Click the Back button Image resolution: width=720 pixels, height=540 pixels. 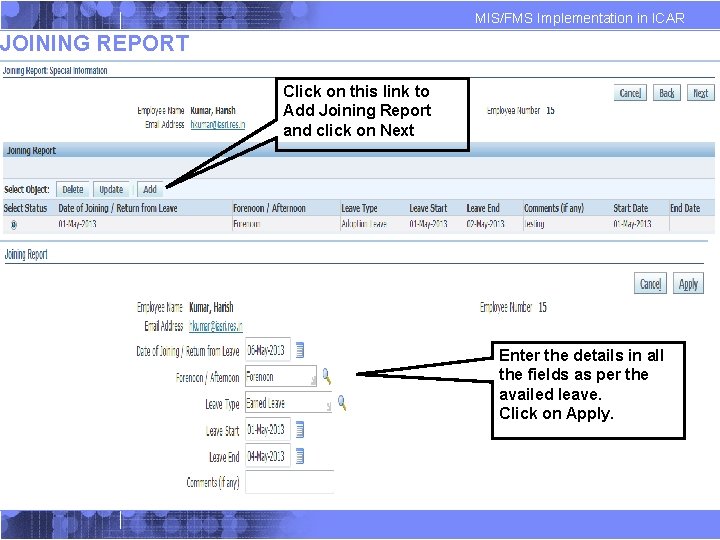click(667, 93)
